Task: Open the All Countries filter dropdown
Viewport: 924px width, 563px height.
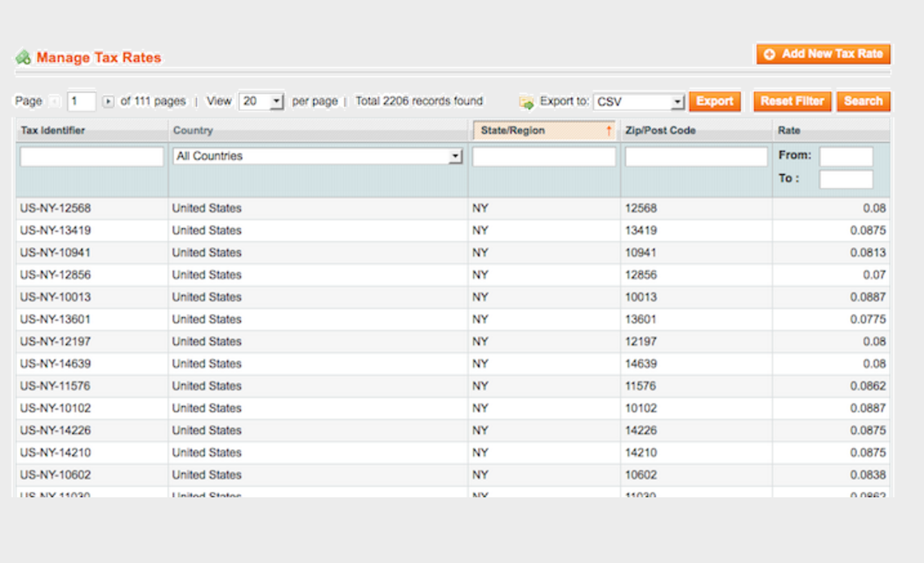Action: tap(318, 156)
